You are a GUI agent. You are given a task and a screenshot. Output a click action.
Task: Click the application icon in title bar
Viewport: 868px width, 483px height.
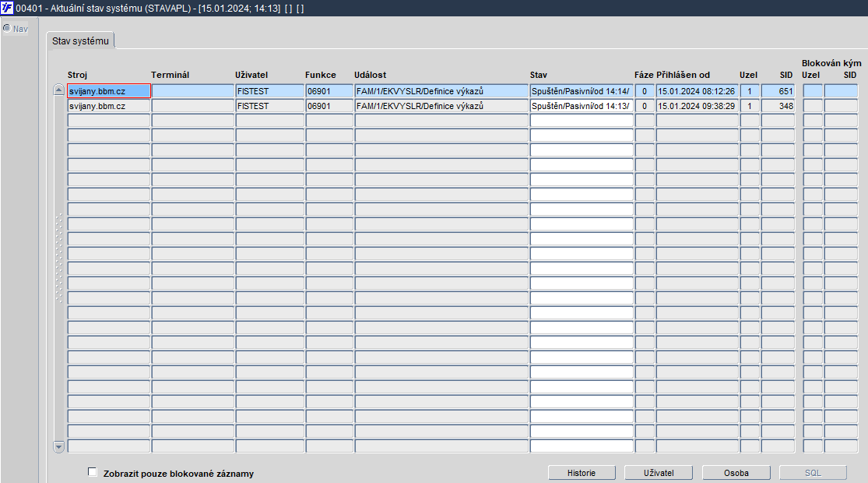(7, 8)
